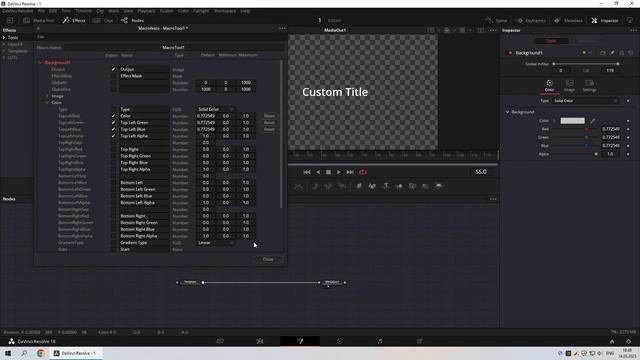Viewport: 640px width, 360px height.
Task: Collapse Background1 tree in macro editor
Action: [x=40, y=62]
